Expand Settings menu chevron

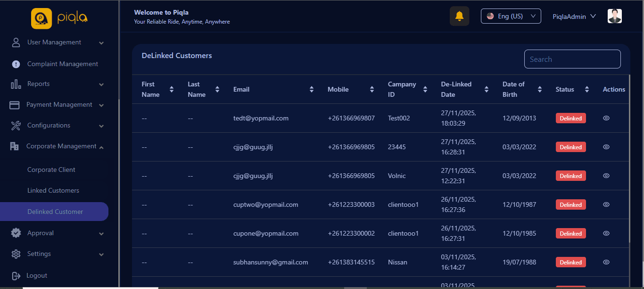[101, 255]
